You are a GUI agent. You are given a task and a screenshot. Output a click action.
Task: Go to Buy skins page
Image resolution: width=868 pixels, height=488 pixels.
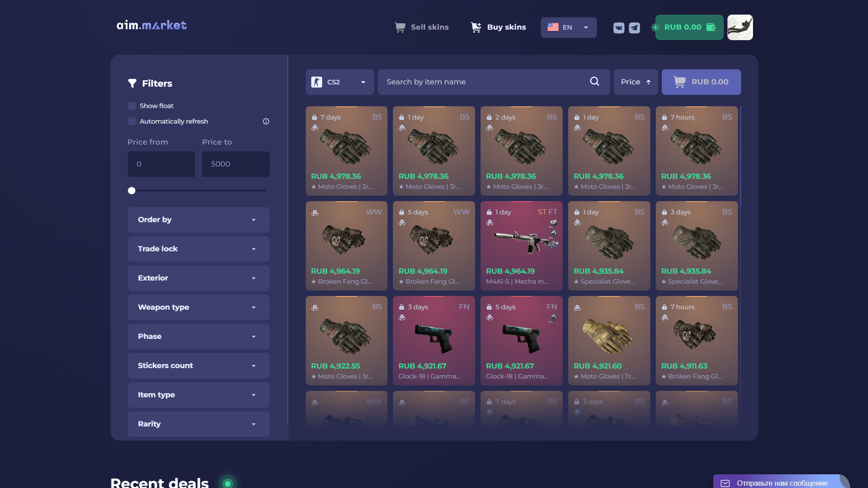coord(498,27)
